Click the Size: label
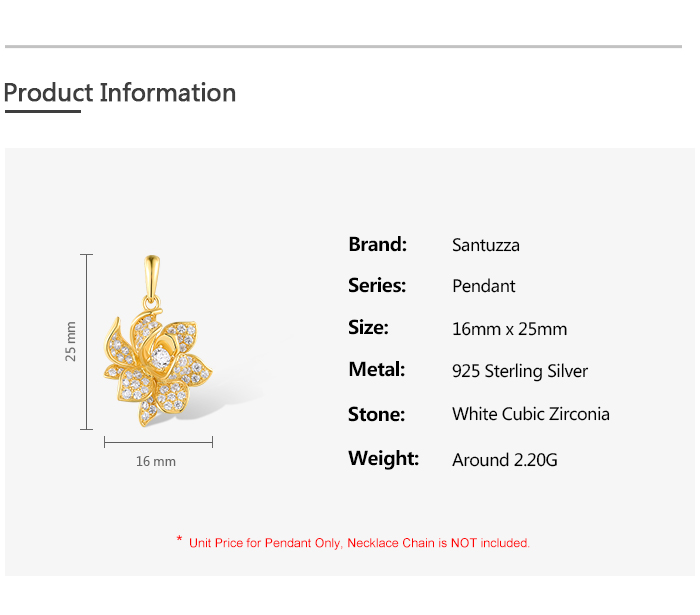This screenshot has height=615, width=700. [x=368, y=328]
